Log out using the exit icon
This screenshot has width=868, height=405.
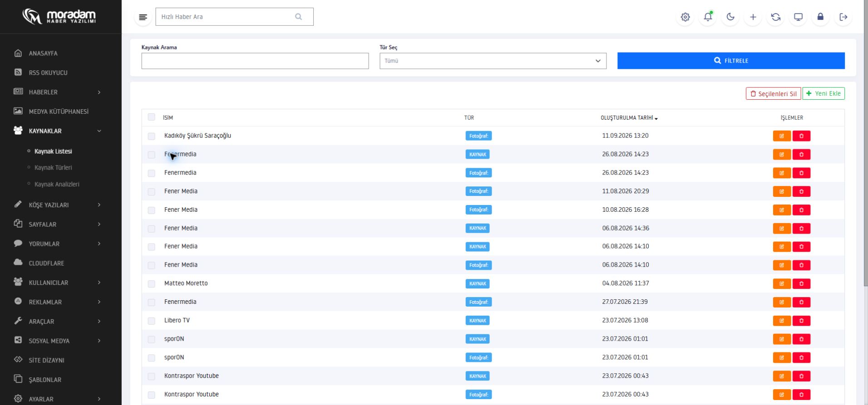(843, 17)
